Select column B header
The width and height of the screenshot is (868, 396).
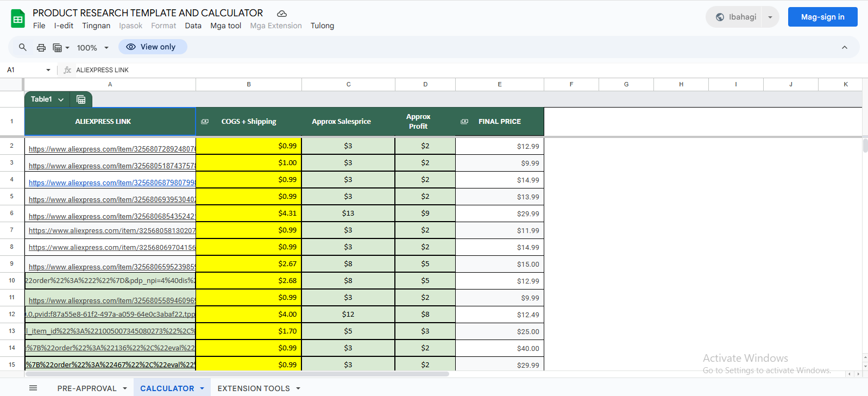tap(249, 84)
